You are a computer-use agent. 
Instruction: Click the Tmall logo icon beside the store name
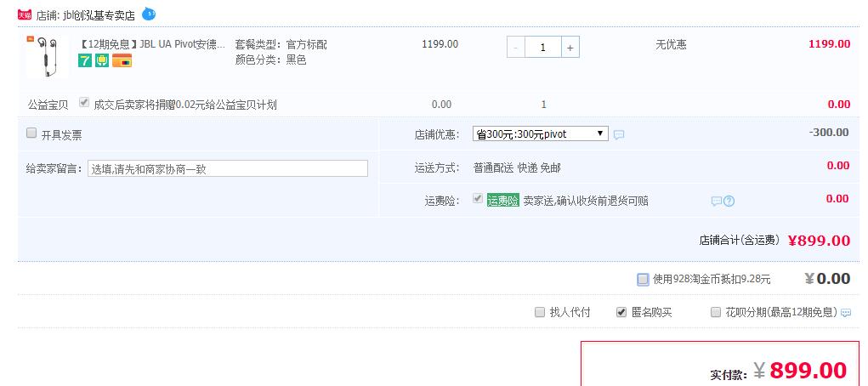(25, 14)
